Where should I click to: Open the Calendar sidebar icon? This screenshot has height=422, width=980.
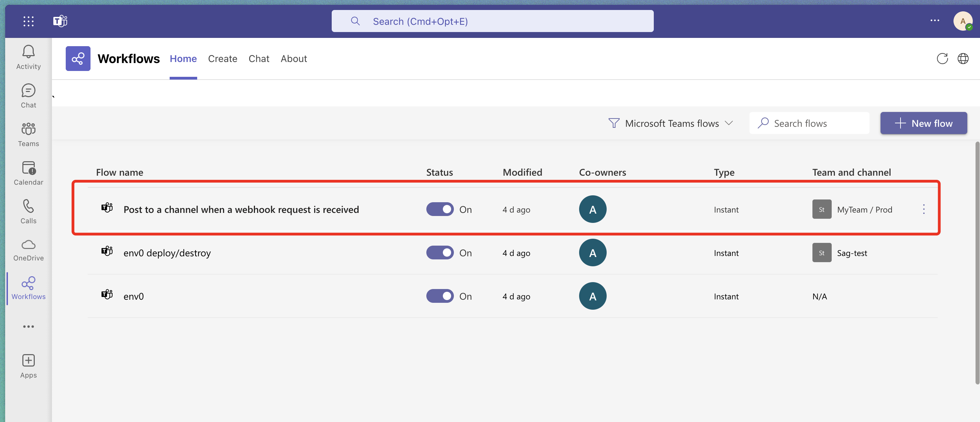pyautogui.click(x=29, y=173)
